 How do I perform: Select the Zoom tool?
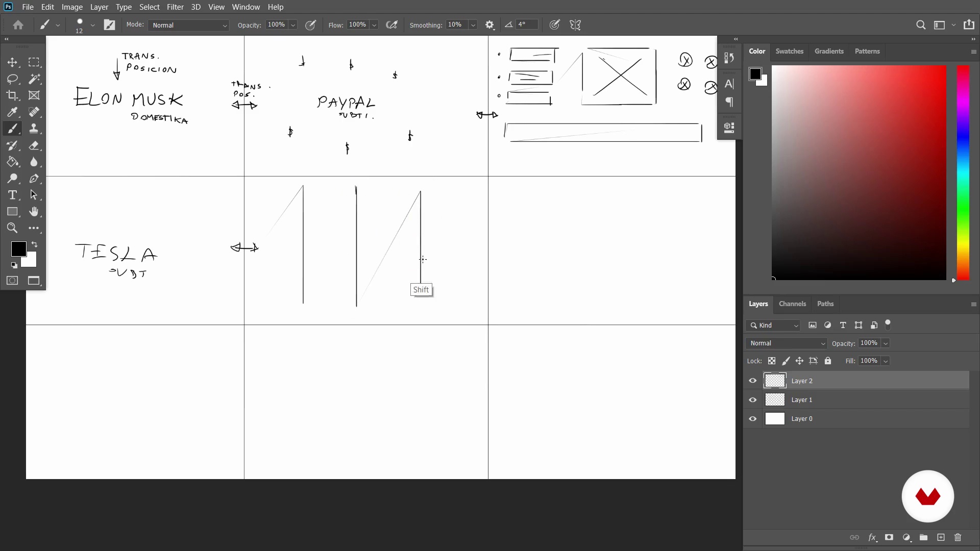[x=12, y=228]
